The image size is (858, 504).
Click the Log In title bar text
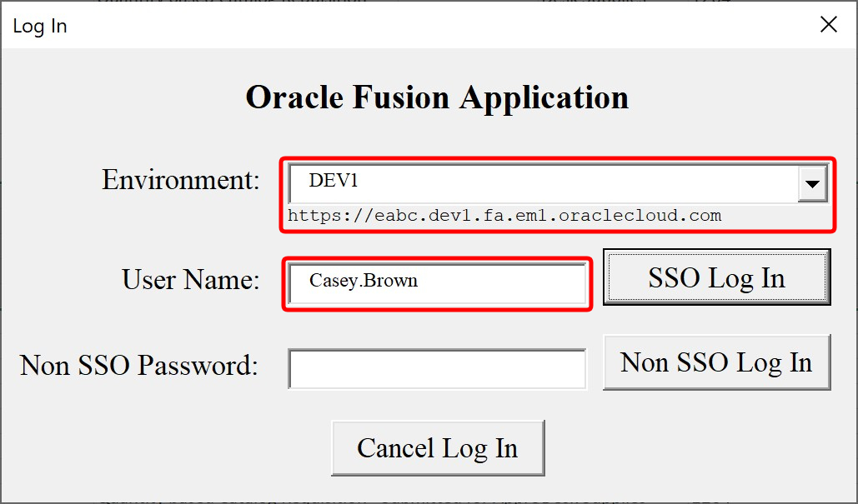tap(39, 26)
